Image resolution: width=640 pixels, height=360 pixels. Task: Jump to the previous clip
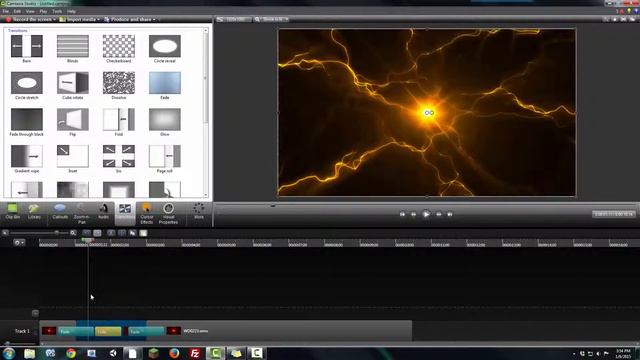[402, 214]
